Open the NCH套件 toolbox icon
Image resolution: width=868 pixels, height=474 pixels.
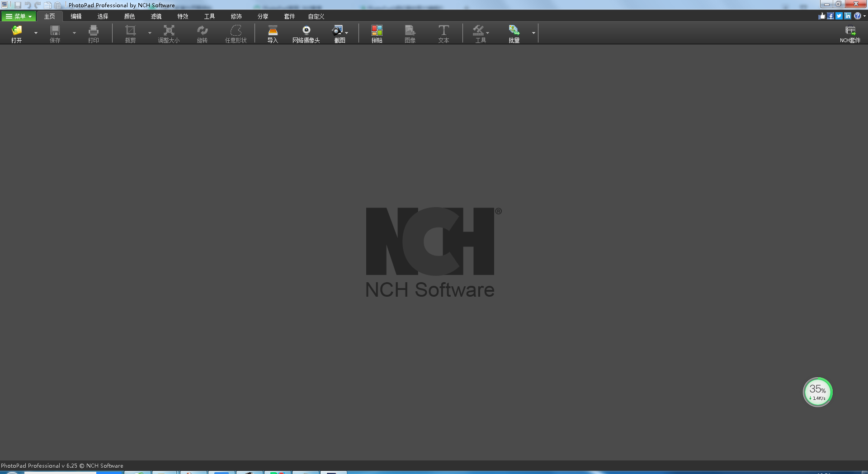(850, 31)
